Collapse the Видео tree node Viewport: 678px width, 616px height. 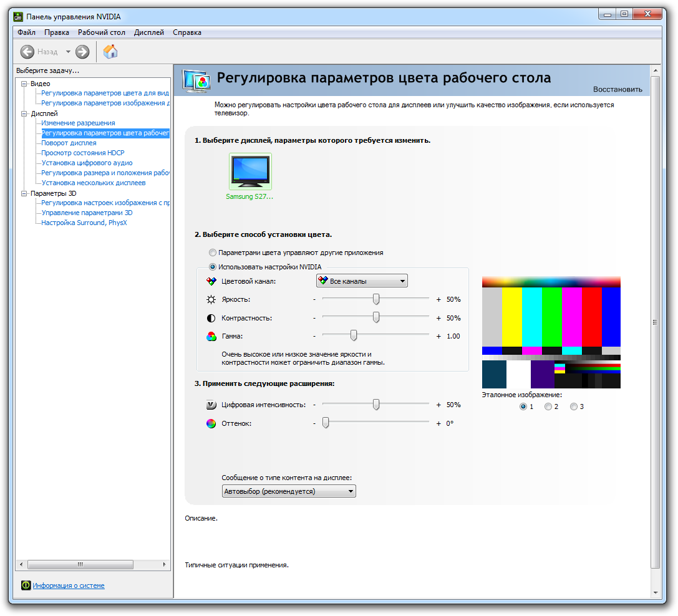point(25,84)
